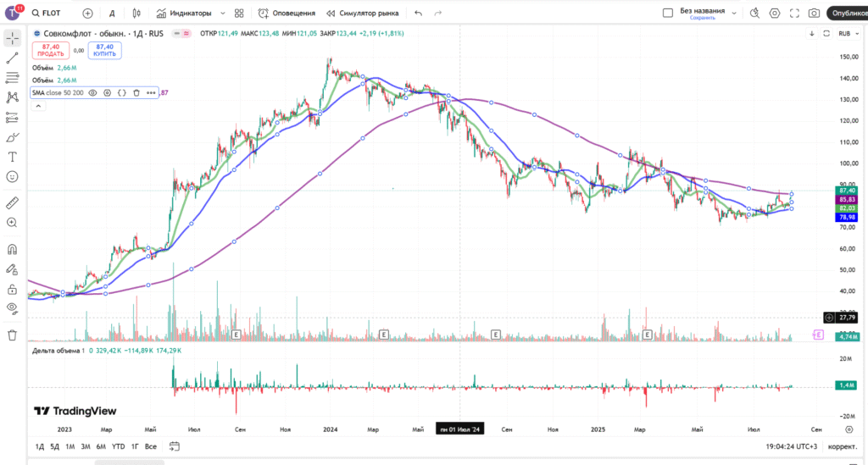Open RUB currency dropdown
The image size is (868, 465).
pyautogui.click(x=848, y=34)
